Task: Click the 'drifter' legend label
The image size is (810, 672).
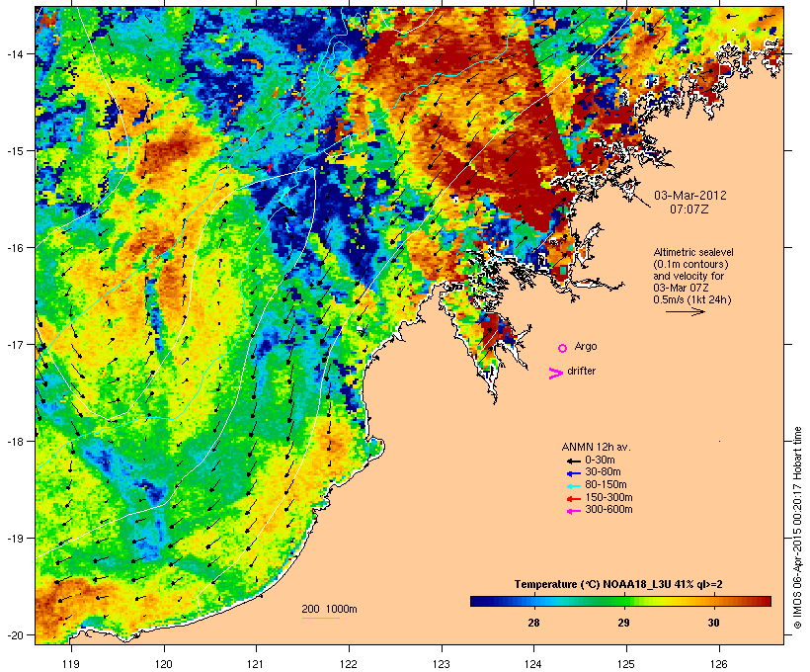Action: pyautogui.click(x=581, y=371)
